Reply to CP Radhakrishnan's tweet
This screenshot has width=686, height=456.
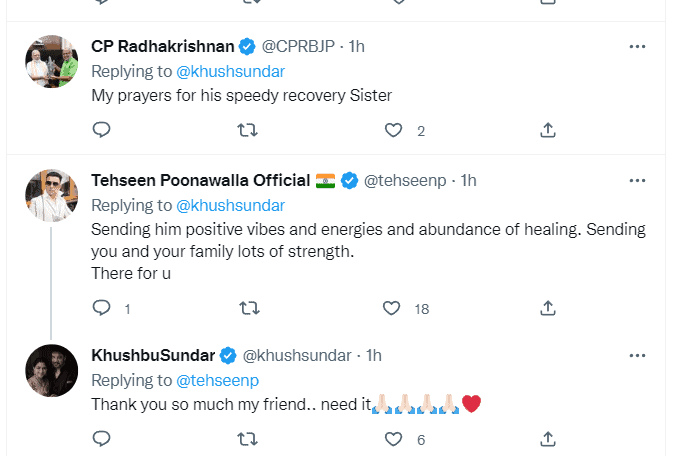coord(101,130)
